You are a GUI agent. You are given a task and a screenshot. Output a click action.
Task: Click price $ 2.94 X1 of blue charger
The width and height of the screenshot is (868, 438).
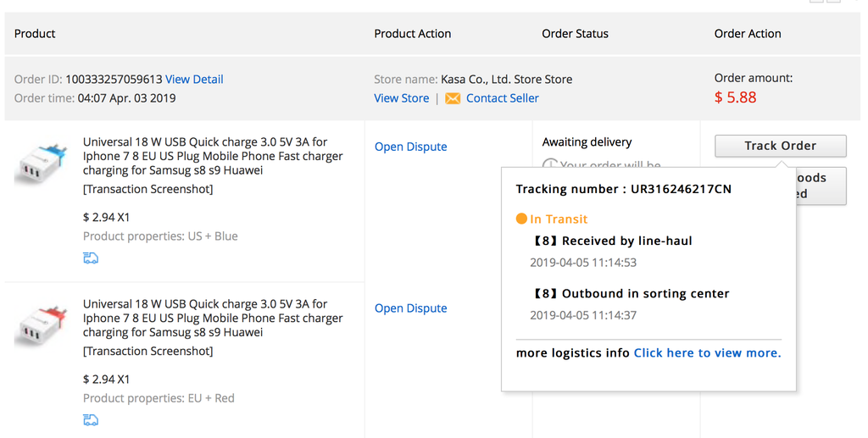[106, 218]
